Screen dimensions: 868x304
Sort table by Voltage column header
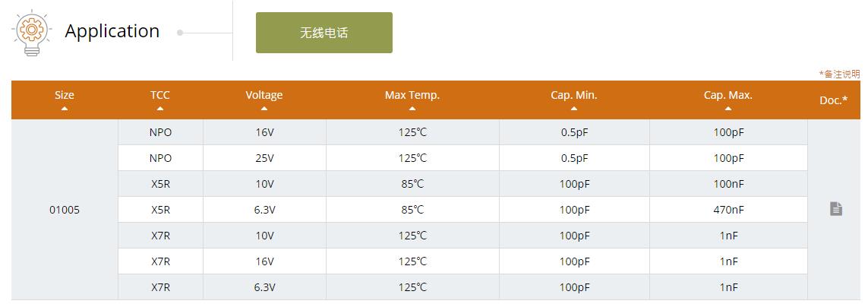coord(264,95)
